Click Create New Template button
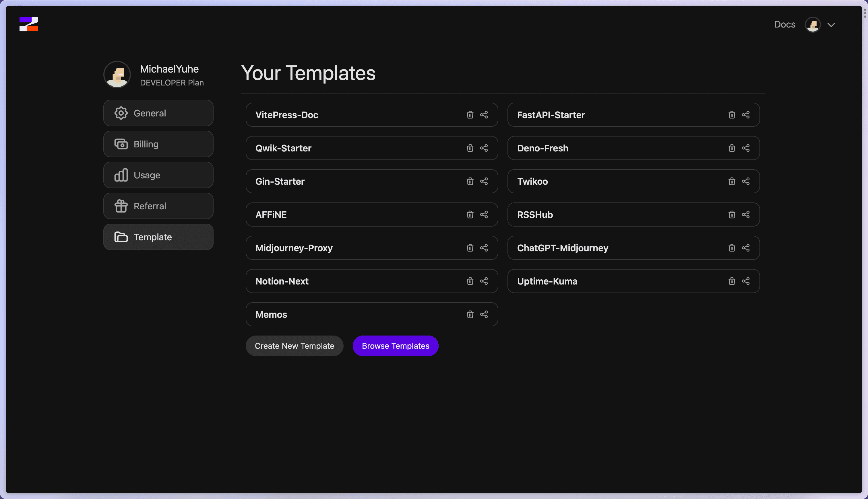Image resolution: width=868 pixels, height=499 pixels. pos(294,346)
